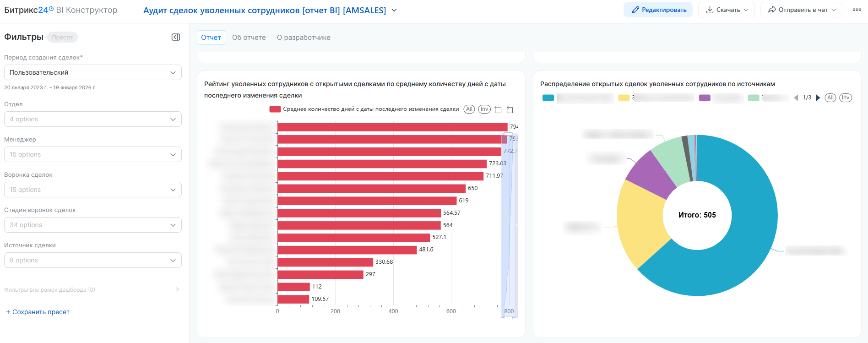Expand report title dropdown chevron

(394, 10)
